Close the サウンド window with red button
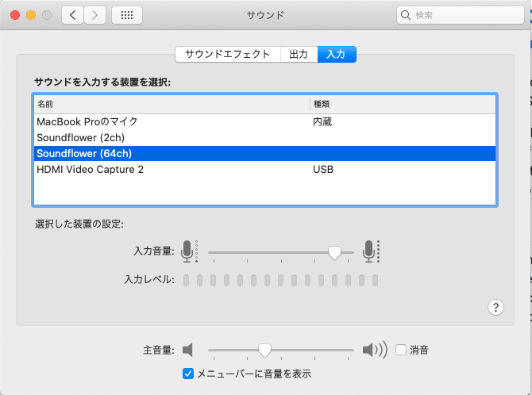The width and height of the screenshot is (532, 395). tap(15, 15)
